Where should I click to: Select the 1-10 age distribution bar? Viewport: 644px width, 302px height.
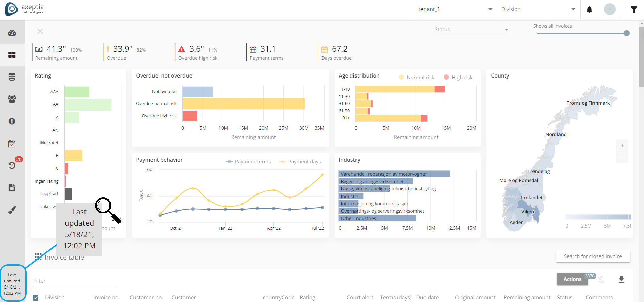[x=400, y=89]
